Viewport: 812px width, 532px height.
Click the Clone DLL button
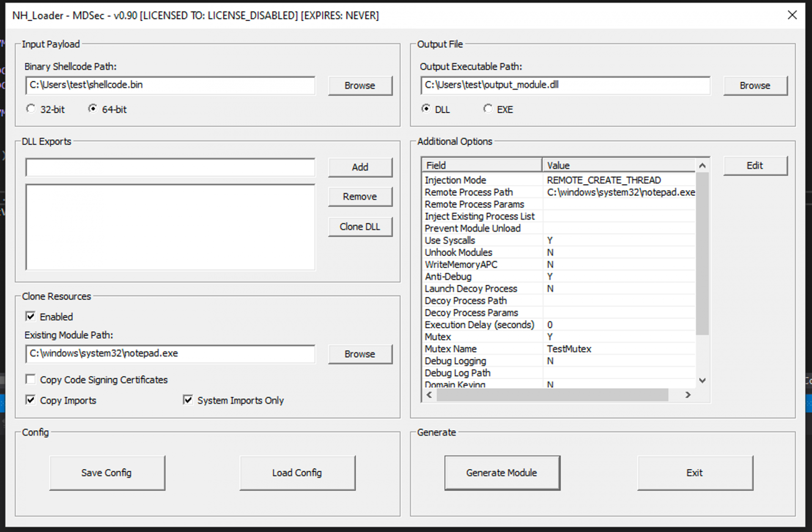(x=360, y=227)
